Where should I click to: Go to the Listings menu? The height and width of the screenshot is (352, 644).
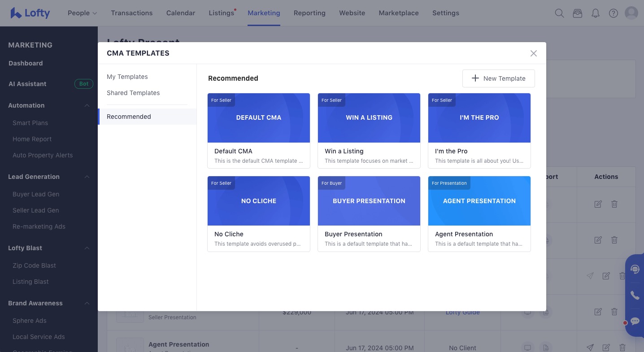point(222,13)
